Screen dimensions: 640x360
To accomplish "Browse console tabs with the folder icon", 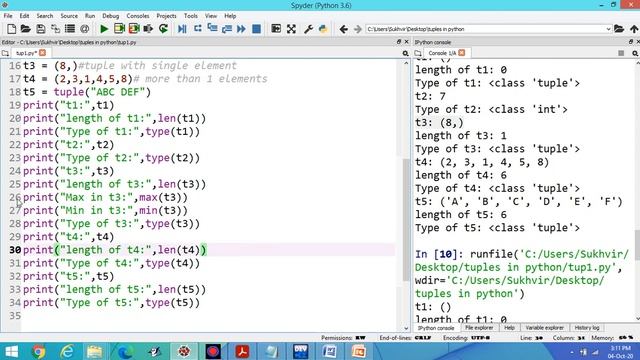I will pyautogui.click(x=418, y=53).
